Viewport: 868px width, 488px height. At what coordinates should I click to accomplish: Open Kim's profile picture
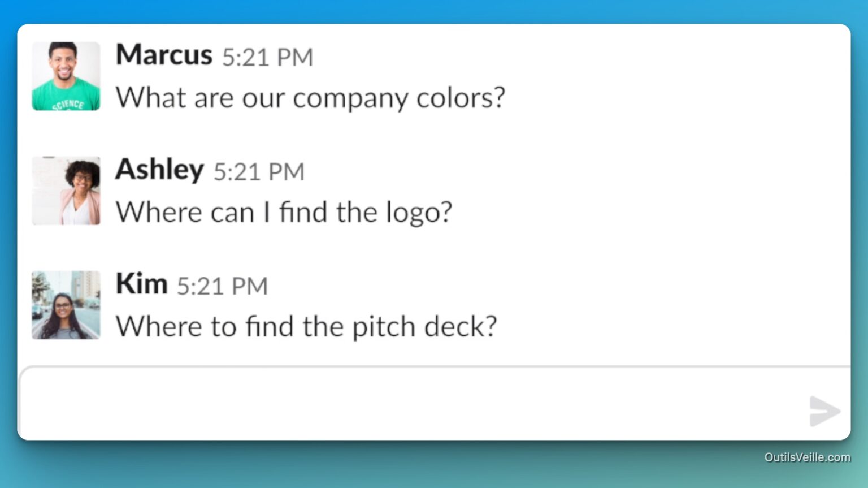click(x=66, y=305)
